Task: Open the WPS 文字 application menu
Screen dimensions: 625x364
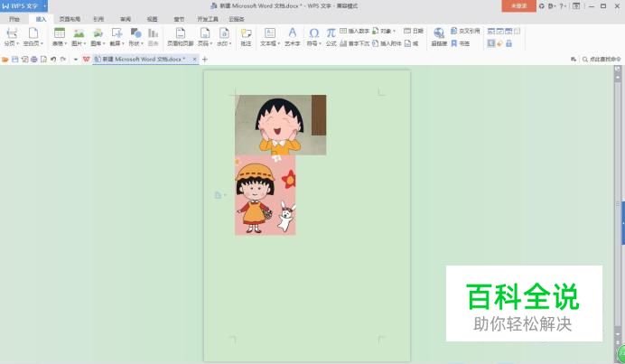Action: tap(23, 6)
